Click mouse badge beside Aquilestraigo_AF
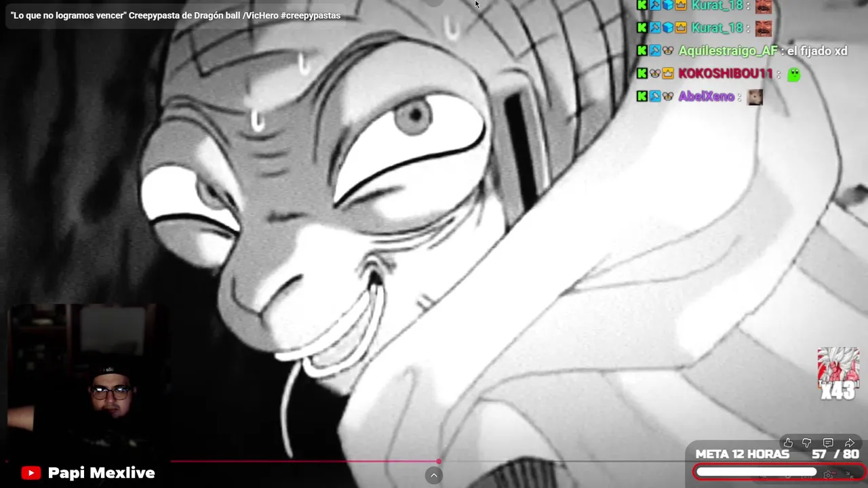The width and height of the screenshot is (868, 488). 668,51
